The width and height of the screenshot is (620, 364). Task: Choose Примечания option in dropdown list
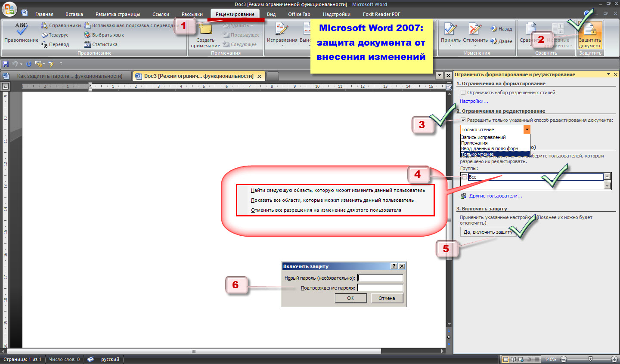[x=495, y=143]
